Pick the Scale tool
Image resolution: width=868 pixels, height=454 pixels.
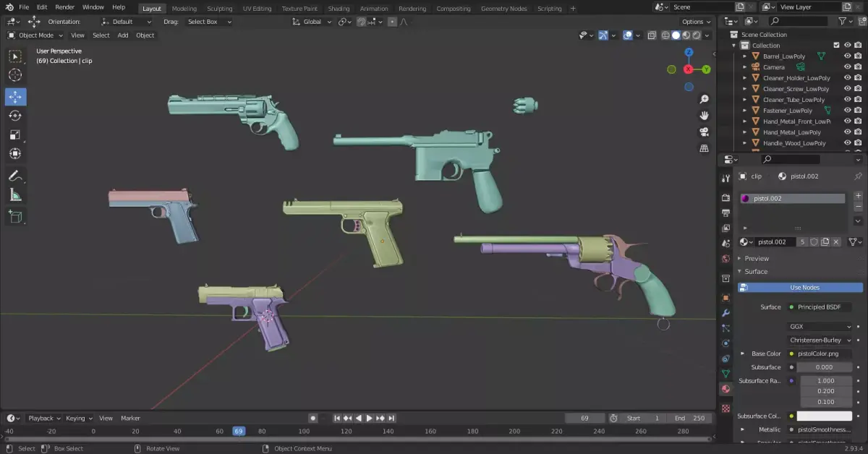15,134
